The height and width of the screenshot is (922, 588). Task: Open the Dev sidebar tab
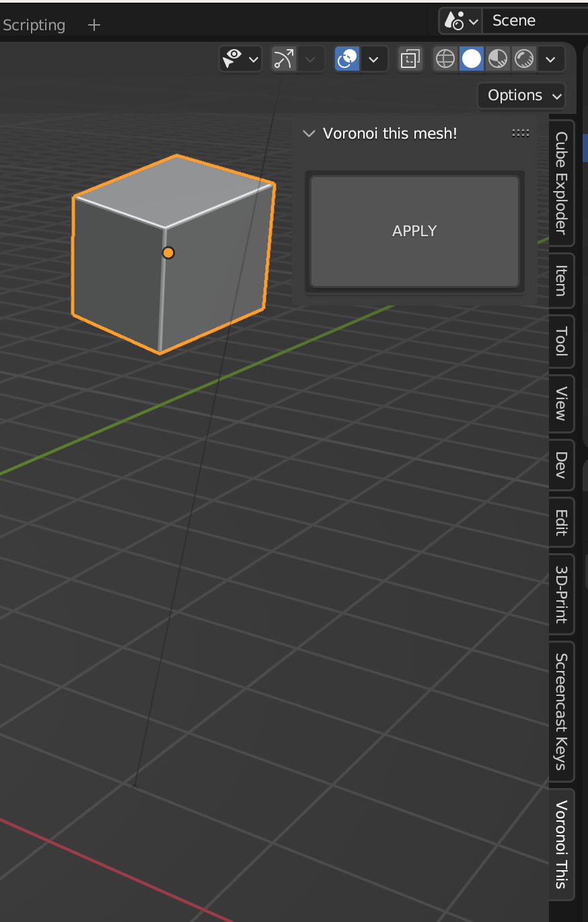(561, 465)
